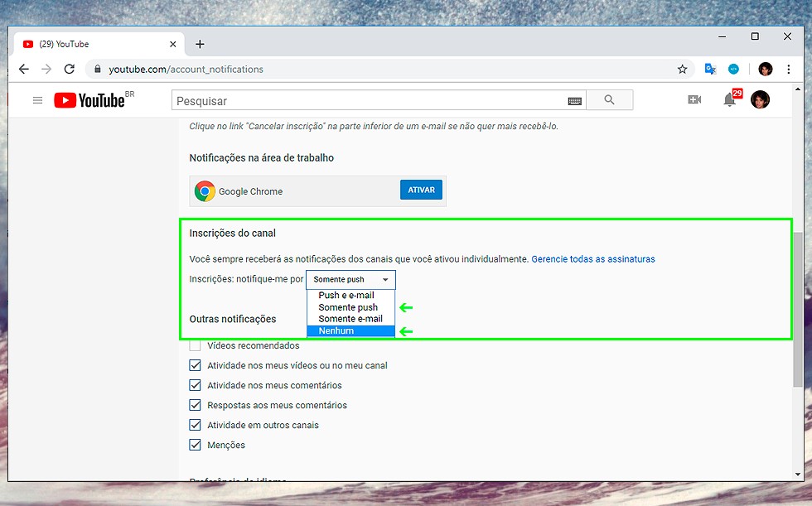Image resolution: width=812 pixels, height=506 pixels.
Task: Click the magnifier search button
Action: (x=610, y=100)
